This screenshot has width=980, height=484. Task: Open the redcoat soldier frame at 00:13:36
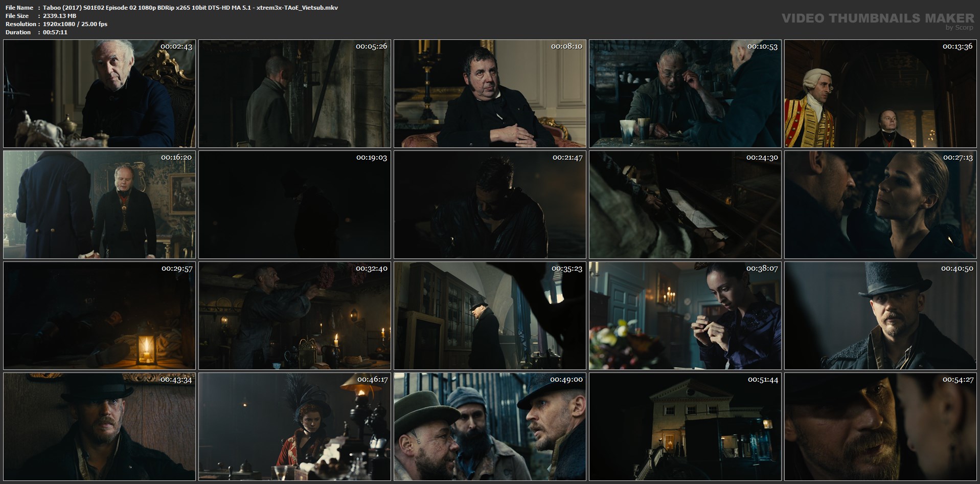(x=880, y=94)
